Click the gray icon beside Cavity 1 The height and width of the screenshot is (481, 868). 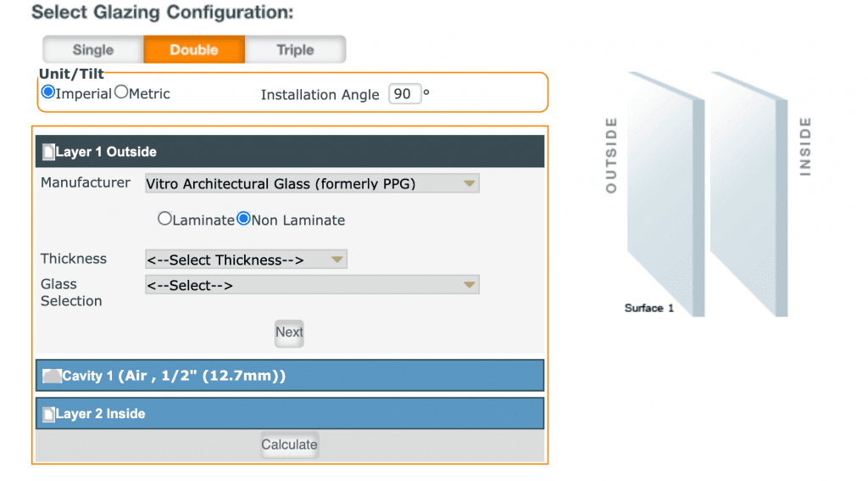(52, 376)
